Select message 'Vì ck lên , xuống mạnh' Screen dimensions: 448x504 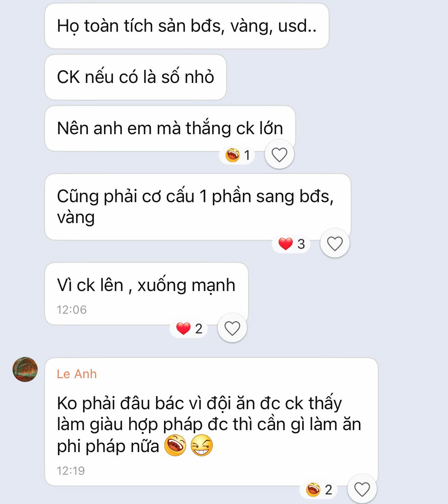click(x=147, y=294)
